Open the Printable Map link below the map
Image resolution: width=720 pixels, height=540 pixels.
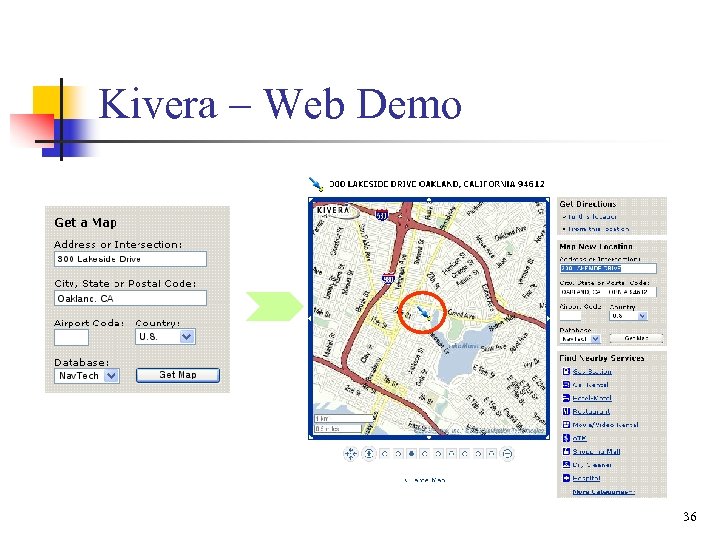[425, 480]
